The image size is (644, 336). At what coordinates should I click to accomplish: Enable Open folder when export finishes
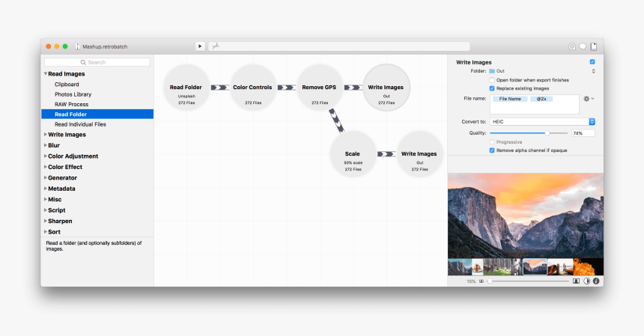point(492,80)
